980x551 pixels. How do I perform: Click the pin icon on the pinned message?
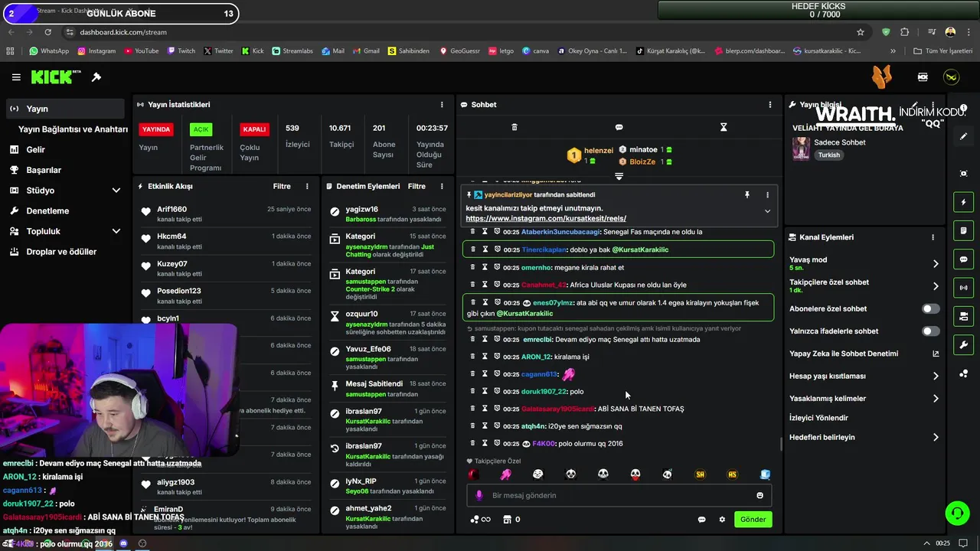pos(747,195)
